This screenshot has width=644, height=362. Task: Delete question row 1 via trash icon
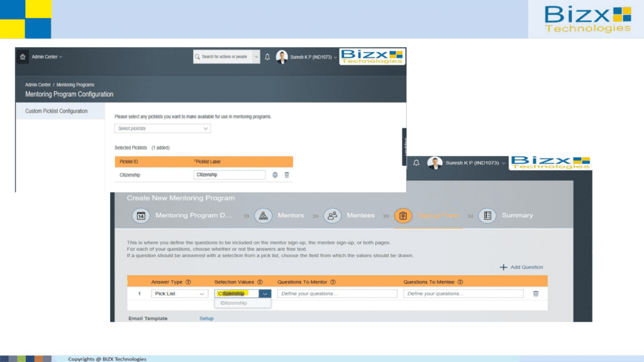point(536,293)
